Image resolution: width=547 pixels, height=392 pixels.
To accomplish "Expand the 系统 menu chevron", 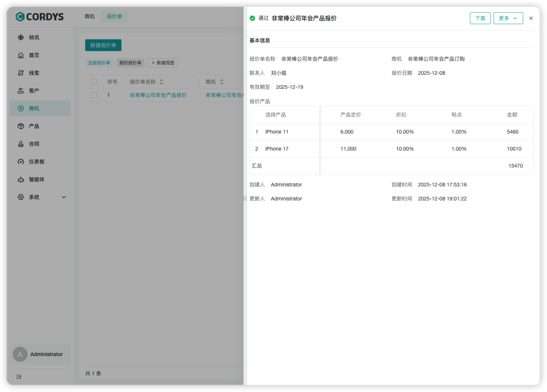I will [x=64, y=197].
